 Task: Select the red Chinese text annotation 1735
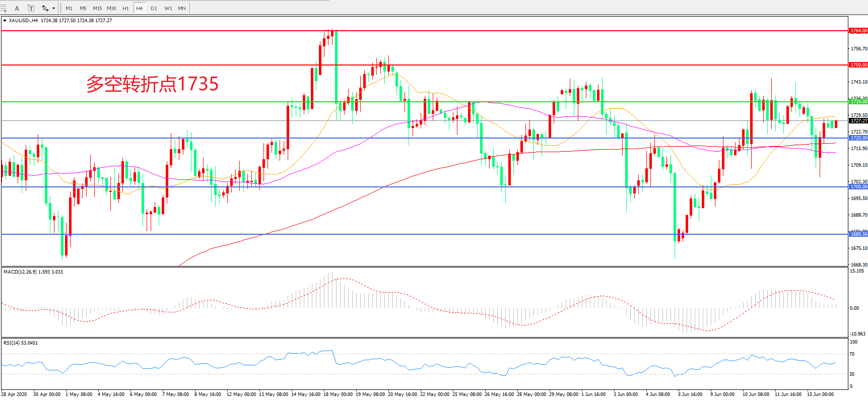(152, 84)
